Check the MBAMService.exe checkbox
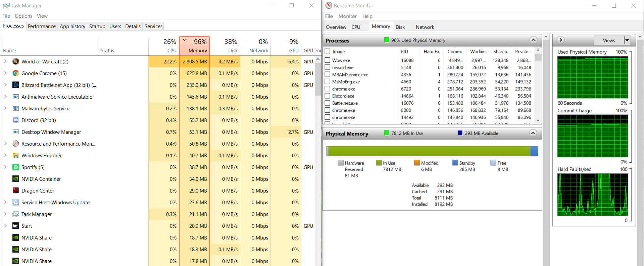 [x=328, y=74]
